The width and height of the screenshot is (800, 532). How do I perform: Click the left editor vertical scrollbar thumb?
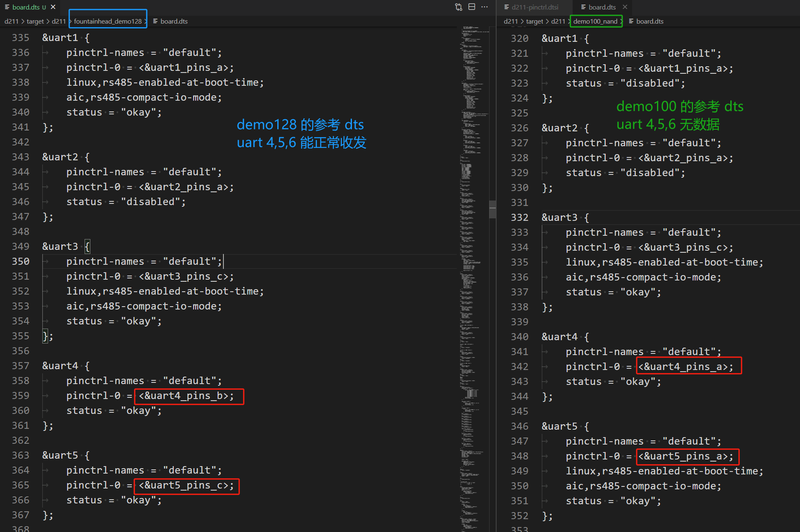pos(492,209)
